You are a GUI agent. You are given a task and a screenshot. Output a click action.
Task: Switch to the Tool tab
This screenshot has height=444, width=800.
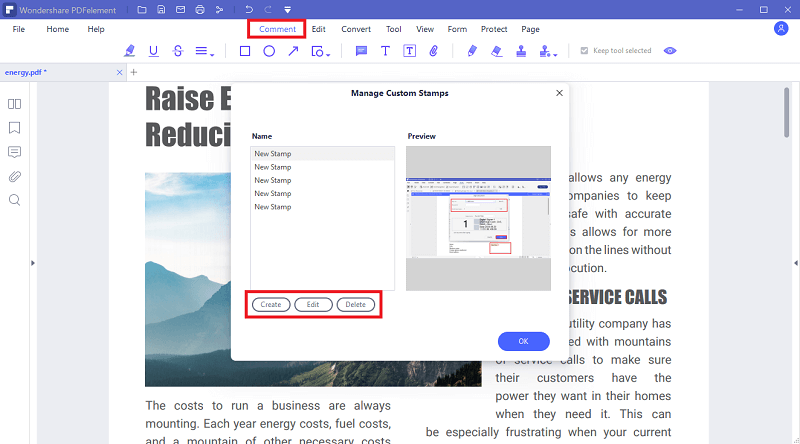(393, 29)
